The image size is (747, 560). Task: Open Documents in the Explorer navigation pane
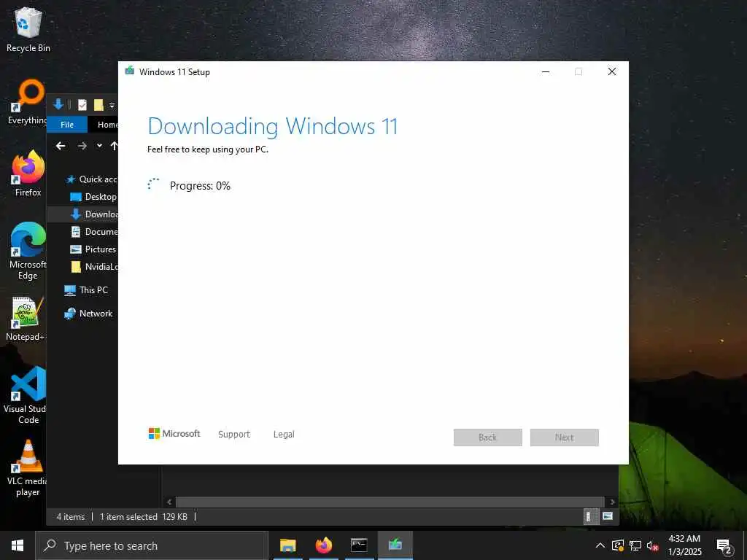[x=93, y=231]
